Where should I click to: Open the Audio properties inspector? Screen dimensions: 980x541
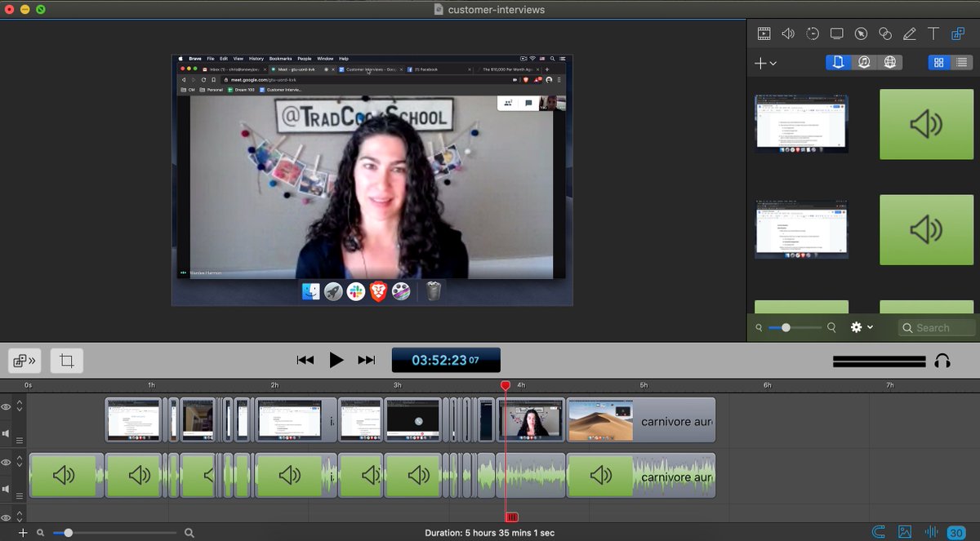click(x=788, y=33)
